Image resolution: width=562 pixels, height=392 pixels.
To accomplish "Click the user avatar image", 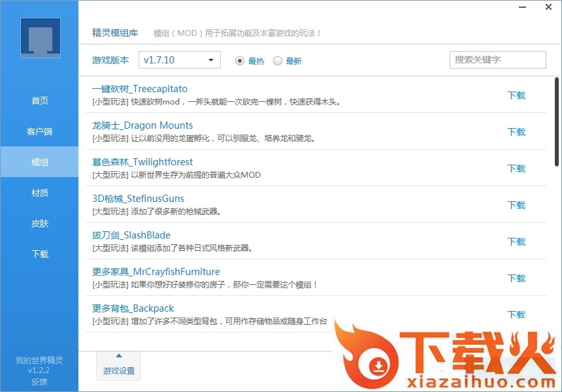I will tap(40, 38).
